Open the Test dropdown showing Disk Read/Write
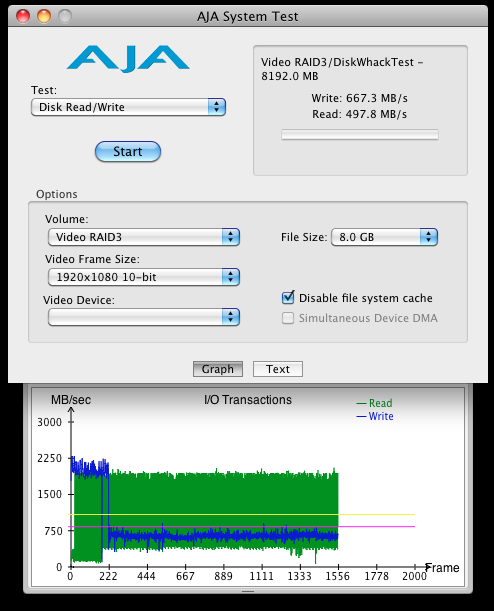This screenshot has width=494, height=611. [x=128, y=107]
